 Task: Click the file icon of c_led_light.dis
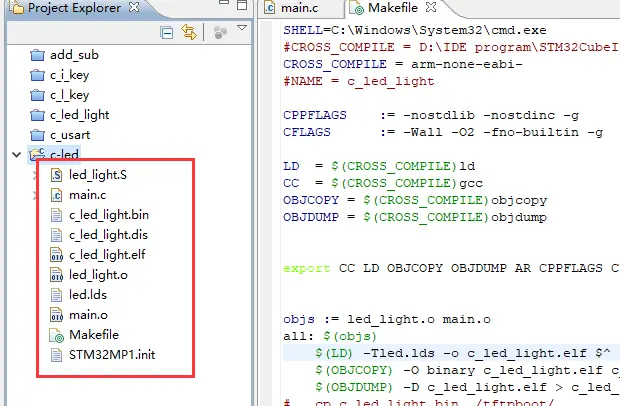coord(57,235)
